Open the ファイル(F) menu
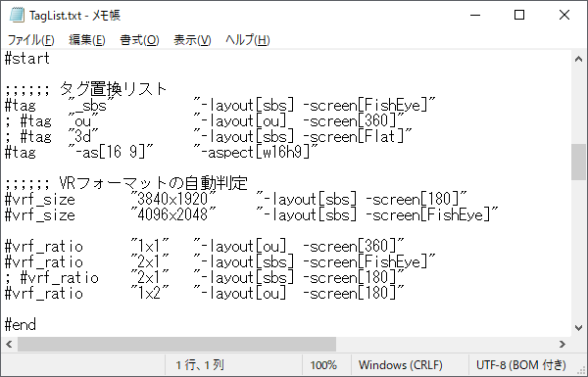The width and height of the screenshot is (588, 377). [x=30, y=40]
